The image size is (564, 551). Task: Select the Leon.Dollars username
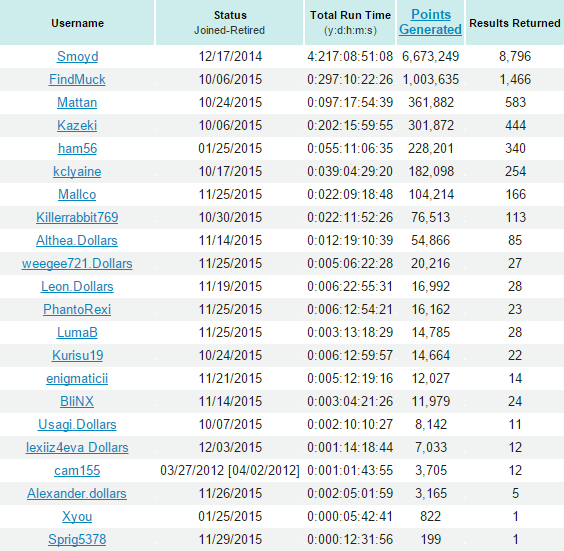[77, 287]
